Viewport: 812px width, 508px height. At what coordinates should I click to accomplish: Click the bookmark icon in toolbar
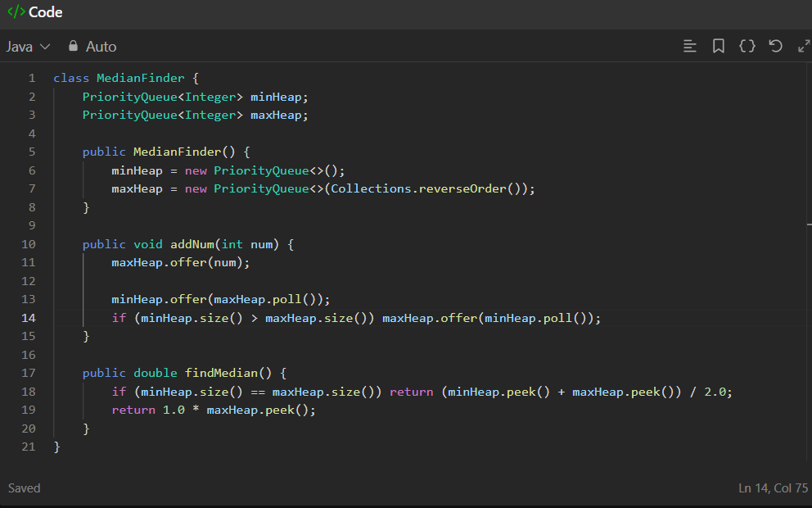click(718, 46)
